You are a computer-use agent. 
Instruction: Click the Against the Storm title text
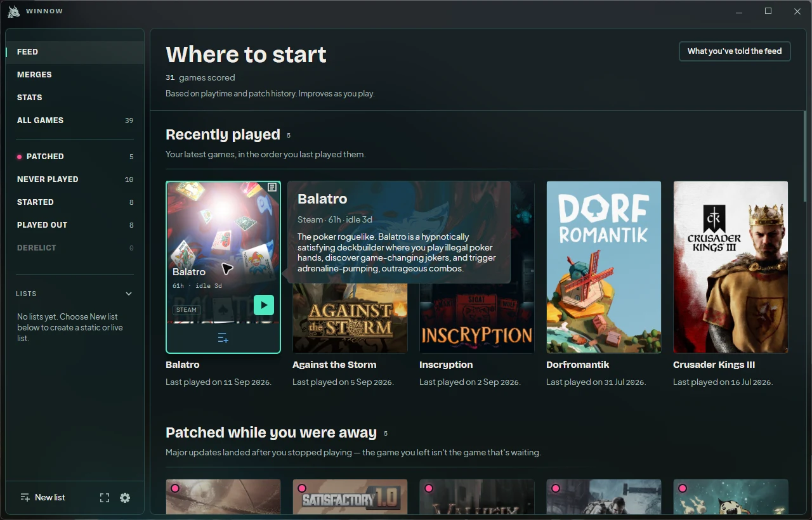[334, 365]
